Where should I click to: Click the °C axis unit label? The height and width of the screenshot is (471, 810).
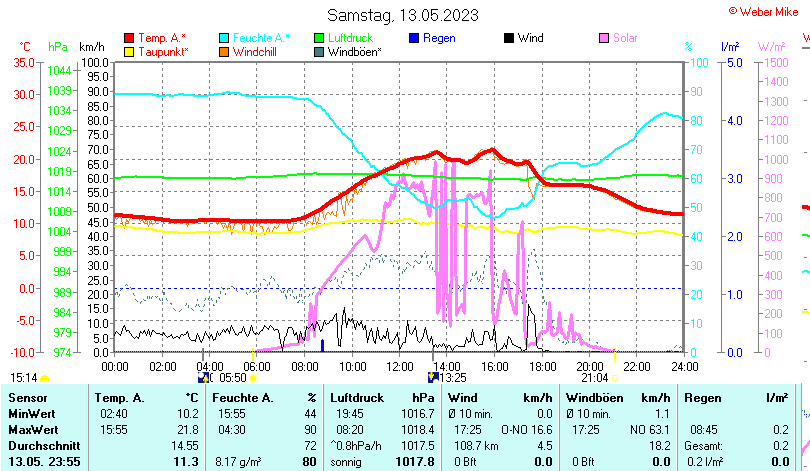point(25,47)
